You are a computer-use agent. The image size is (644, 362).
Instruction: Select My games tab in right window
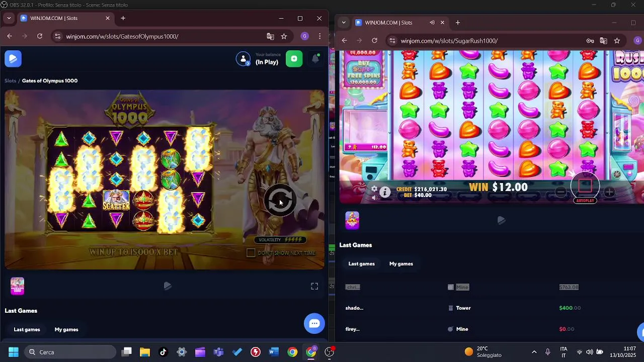coord(401,263)
